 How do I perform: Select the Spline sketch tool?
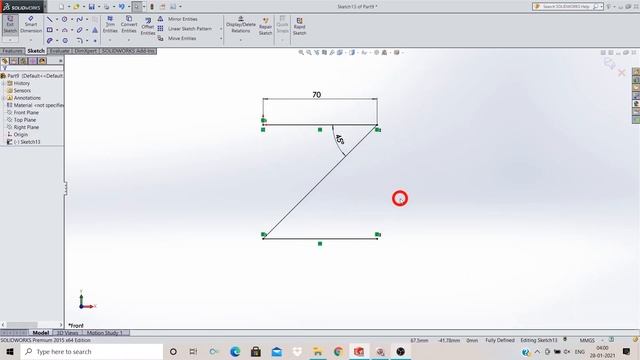tap(80, 19)
